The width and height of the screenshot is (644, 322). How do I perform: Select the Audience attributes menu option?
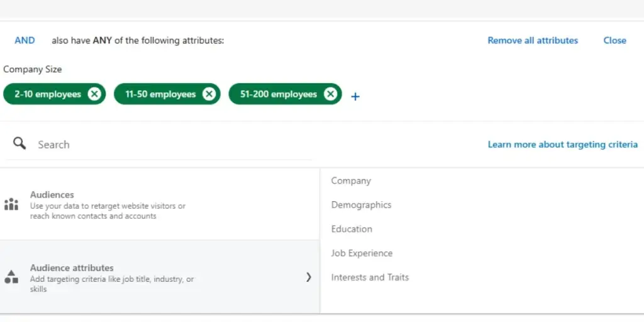160,277
